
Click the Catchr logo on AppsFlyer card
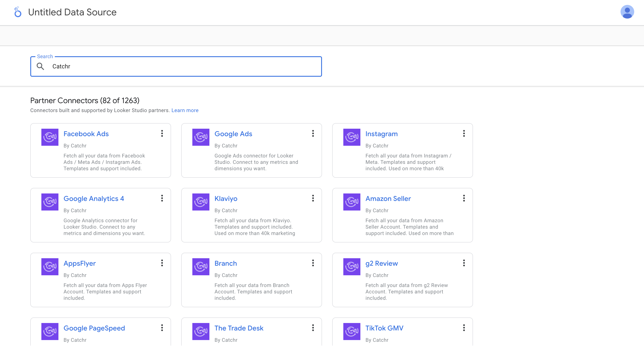coord(50,267)
